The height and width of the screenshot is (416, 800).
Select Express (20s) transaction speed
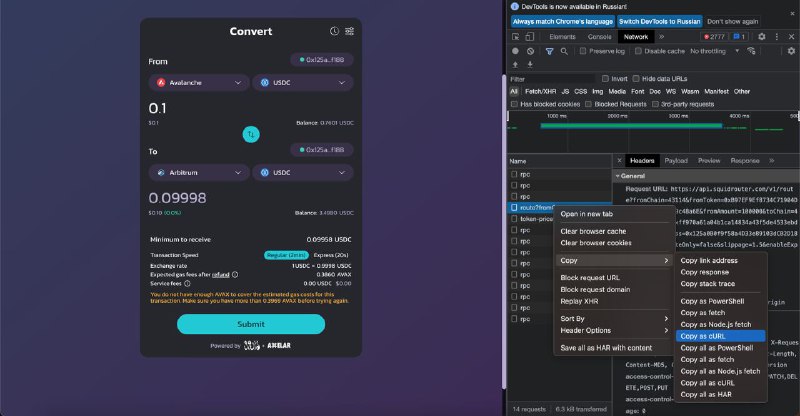tap(331, 255)
